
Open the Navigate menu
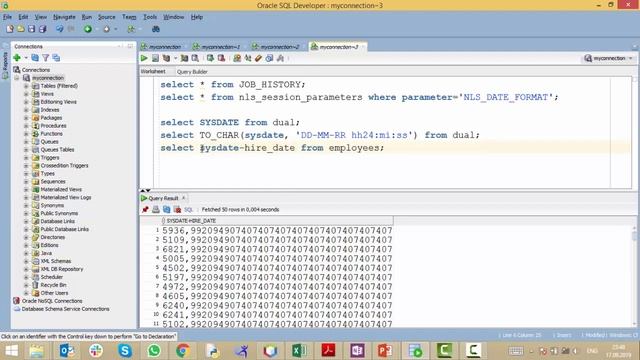(x=64, y=17)
